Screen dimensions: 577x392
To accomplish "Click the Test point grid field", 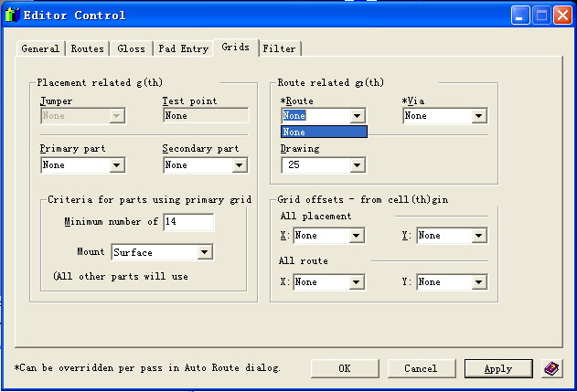I will tap(206, 115).
